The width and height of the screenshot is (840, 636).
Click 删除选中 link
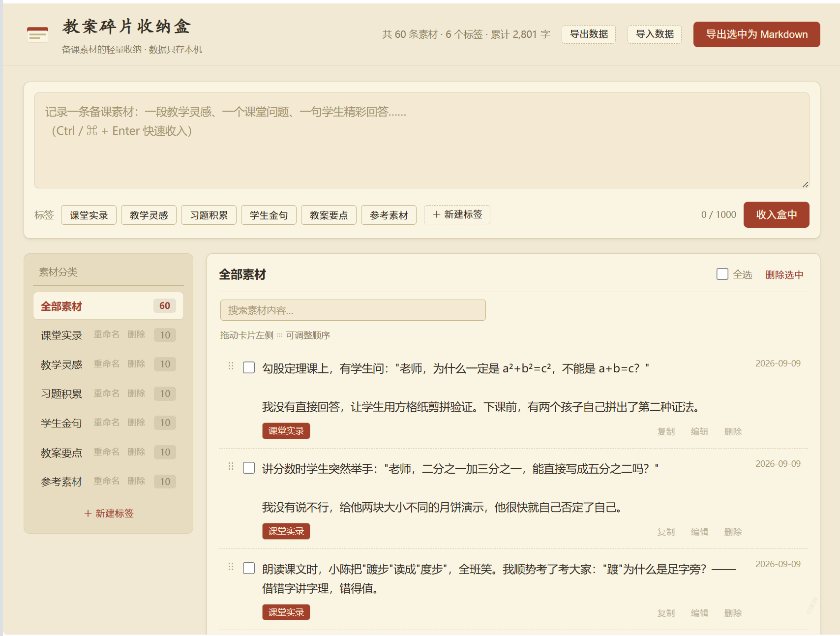(x=784, y=274)
